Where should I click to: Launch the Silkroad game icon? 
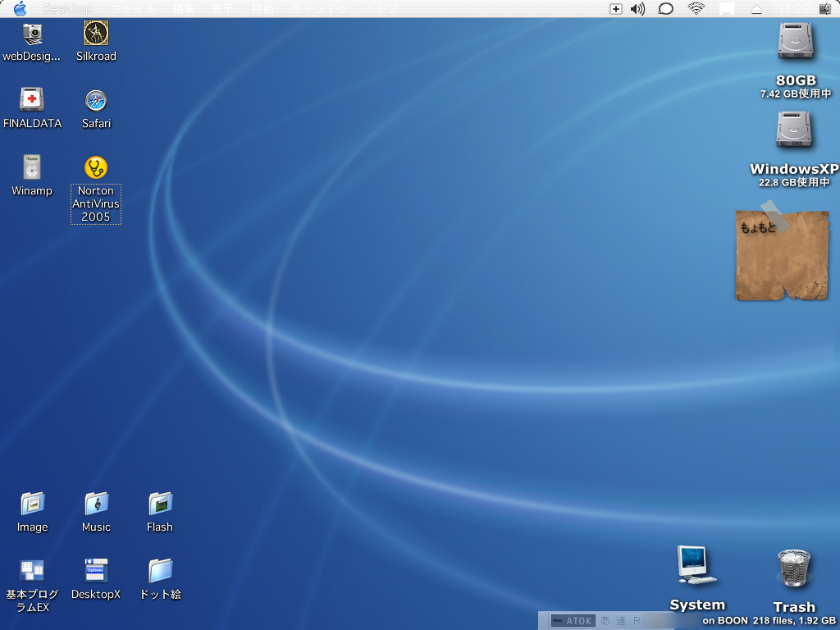[96, 33]
